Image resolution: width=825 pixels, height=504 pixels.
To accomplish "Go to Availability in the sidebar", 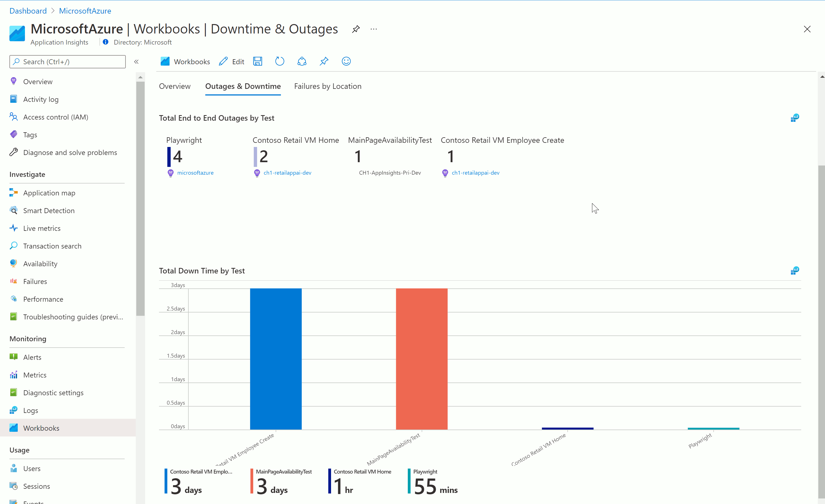I will (68, 264).
